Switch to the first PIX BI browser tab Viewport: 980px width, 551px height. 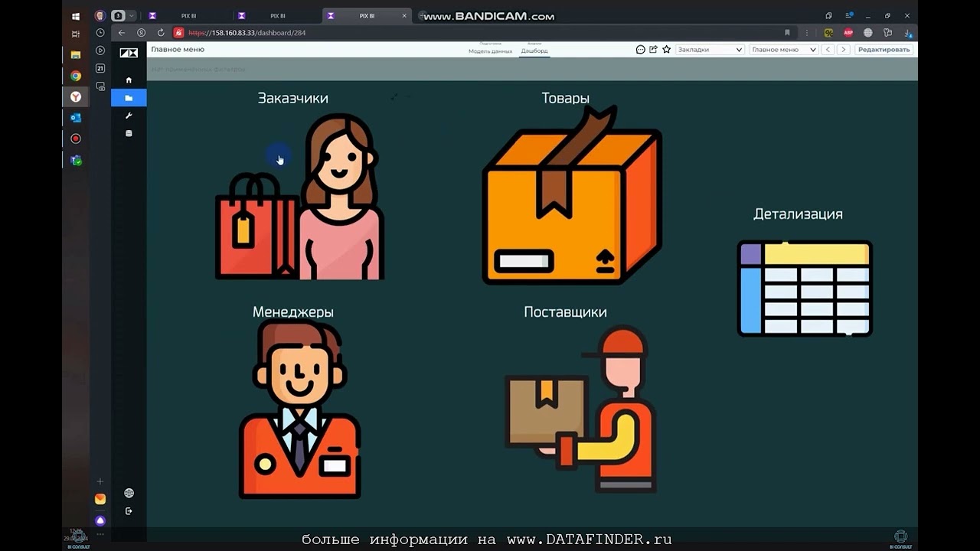[x=187, y=15]
